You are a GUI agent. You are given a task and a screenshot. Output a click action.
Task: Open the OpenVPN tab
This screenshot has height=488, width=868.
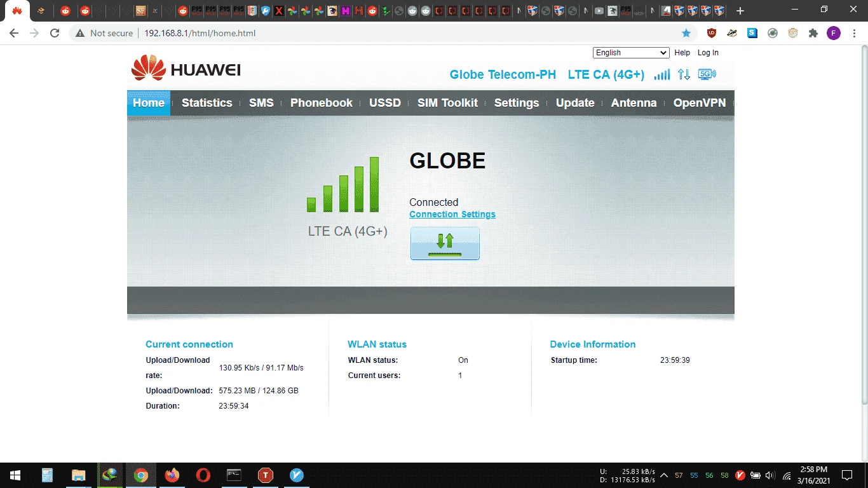[x=700, y=103]
